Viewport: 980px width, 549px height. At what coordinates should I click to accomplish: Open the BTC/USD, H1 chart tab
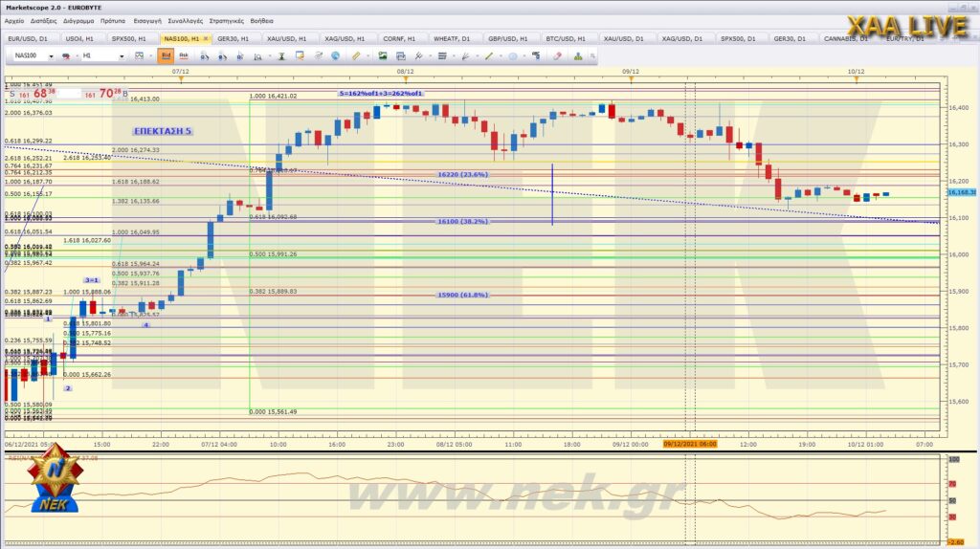556,38
